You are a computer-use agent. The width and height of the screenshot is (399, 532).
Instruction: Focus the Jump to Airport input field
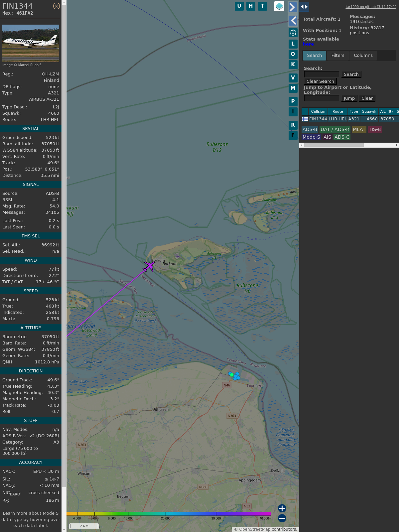point(322,98)
